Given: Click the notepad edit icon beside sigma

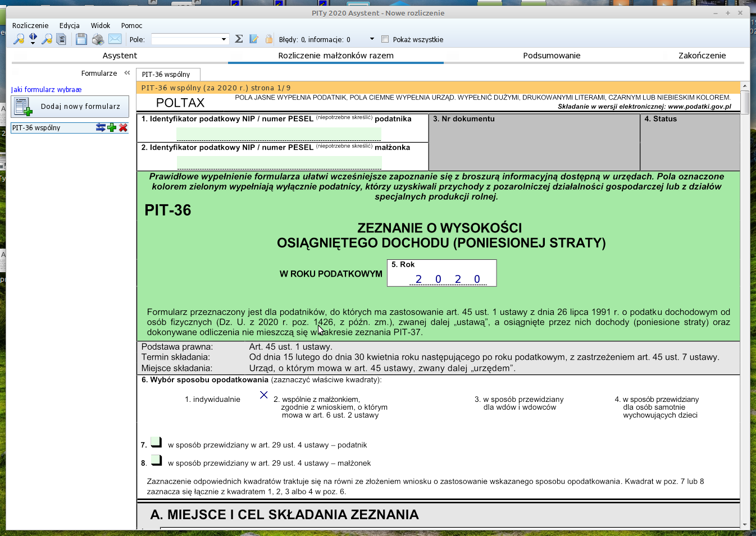Looking at the screenshot, I should coord(254,39).
